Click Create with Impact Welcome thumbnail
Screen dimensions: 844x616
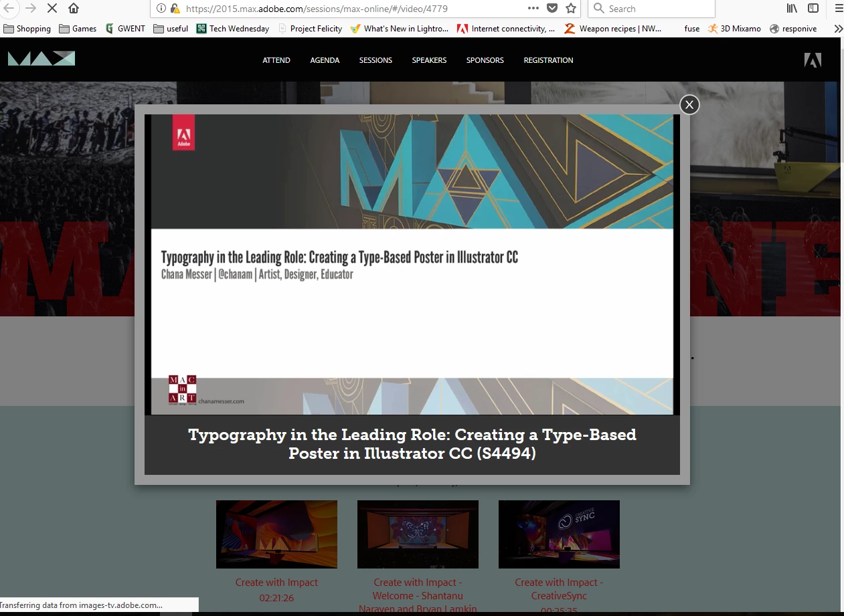pos(418,534)
